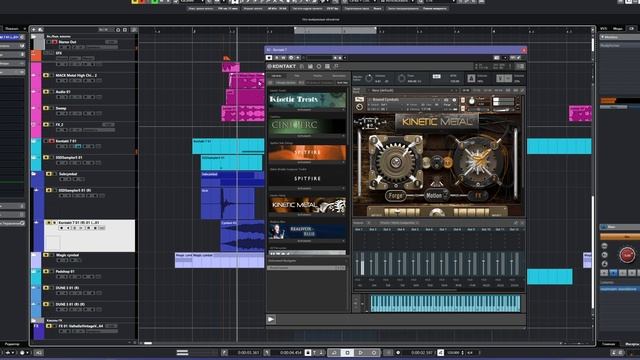Click the Kontakt virtual keyboard
640x360 pixels.
pyautogui.click(x=445, y=304)
